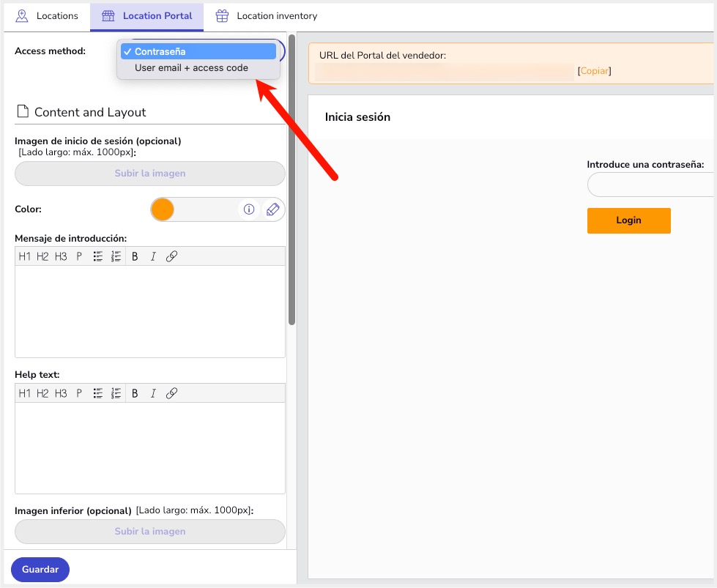Pick the orange color swatch
717x588 pixels.
tap(163, 209)
